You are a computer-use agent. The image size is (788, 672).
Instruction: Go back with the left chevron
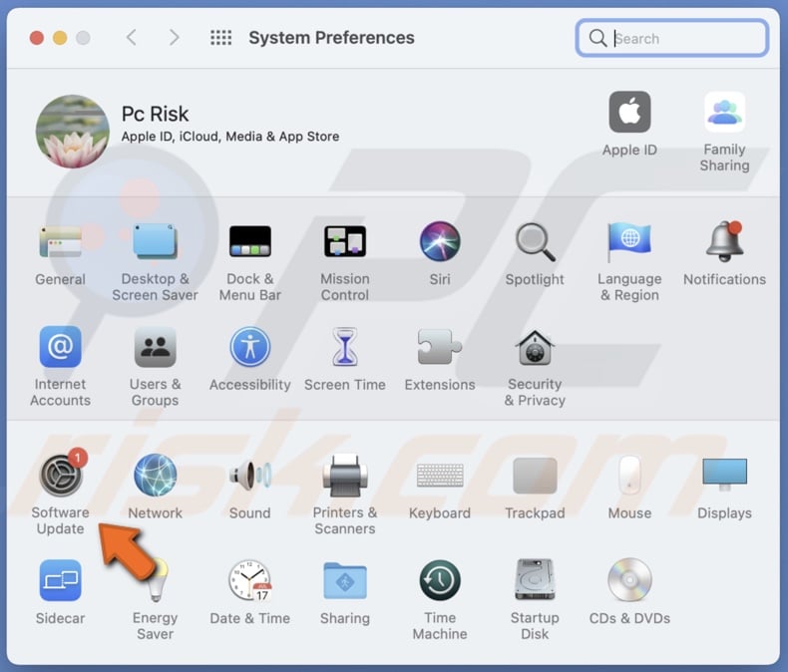pyautogui.click(x=131, y=37)
